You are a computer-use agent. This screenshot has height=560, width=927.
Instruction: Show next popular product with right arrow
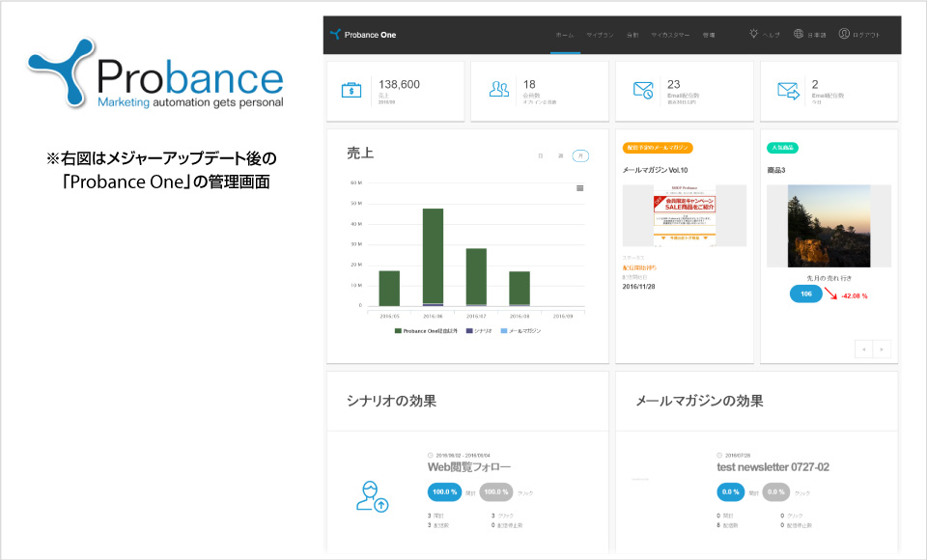pos(881,349)
